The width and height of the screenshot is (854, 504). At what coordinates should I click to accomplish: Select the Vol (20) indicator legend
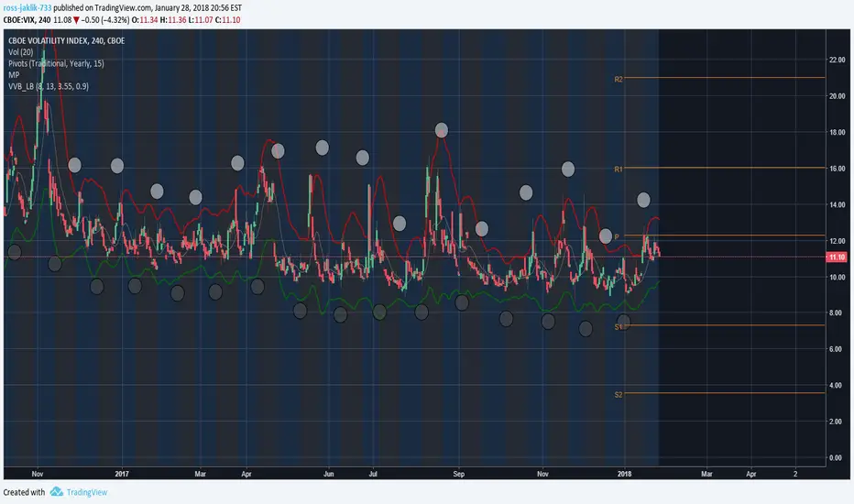[x=21, y=51]
